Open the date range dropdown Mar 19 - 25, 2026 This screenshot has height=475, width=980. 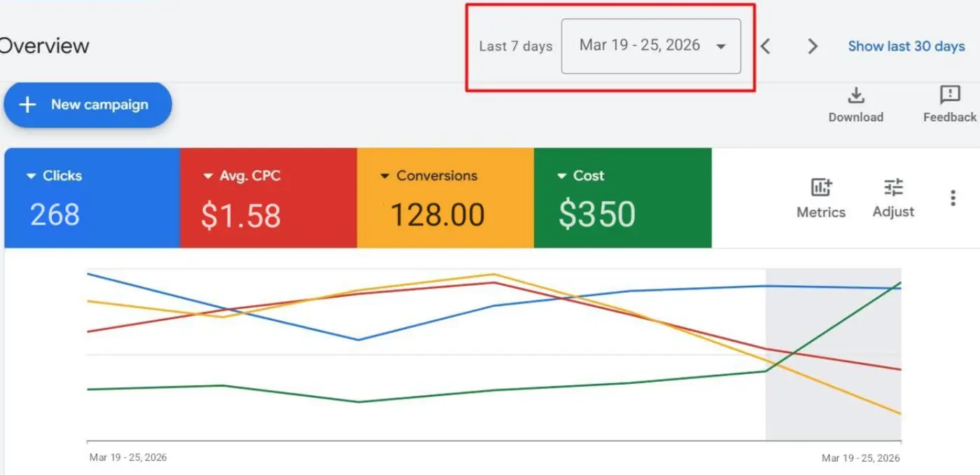pyautogui.click(x=651, y=46)
